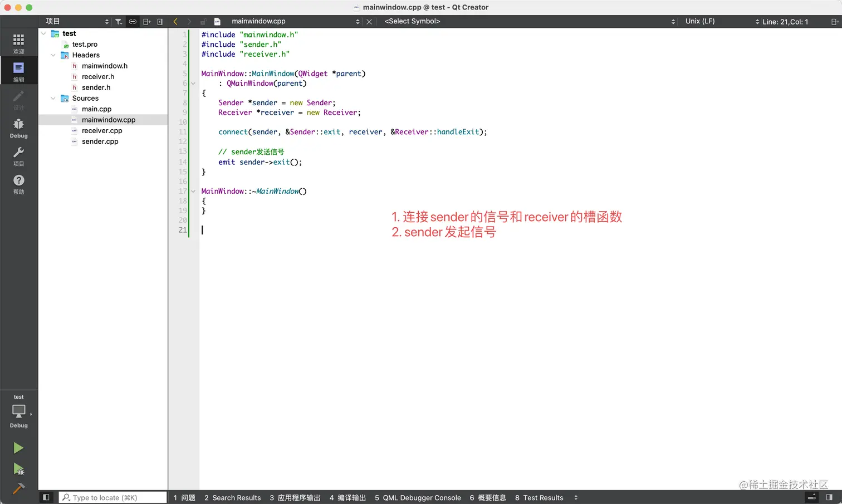The image size is (842, 504).
Task: Select mainwindow.cpp in Sources
Action: (x=109, y=120)
